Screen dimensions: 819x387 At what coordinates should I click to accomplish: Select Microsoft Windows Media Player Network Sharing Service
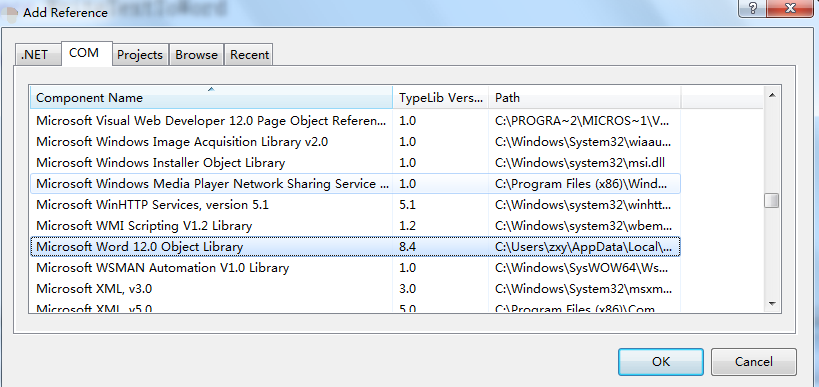coord(355,184)
